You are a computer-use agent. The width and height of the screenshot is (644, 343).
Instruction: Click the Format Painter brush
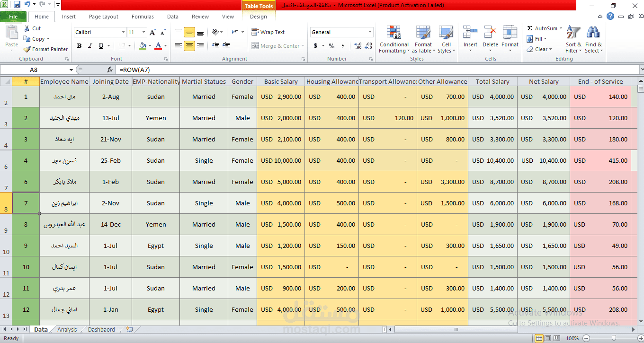pos(27,49)
